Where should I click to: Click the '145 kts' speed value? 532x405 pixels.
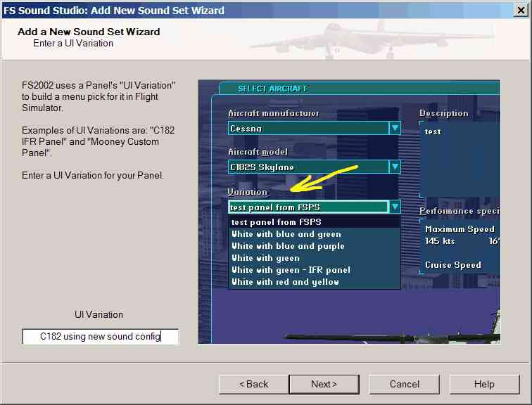click(440, 241)
